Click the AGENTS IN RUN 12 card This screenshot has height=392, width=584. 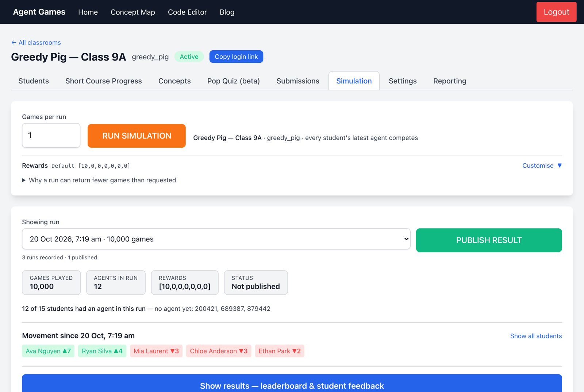pos(116,282)
